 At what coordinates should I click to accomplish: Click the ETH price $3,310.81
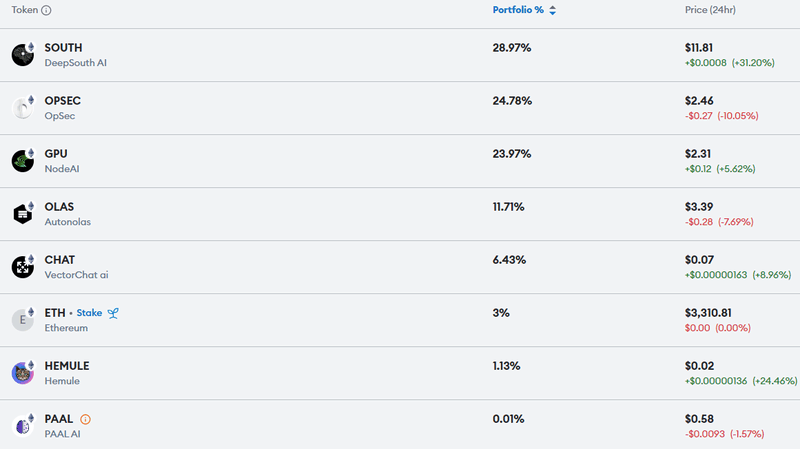click(710, 313)
